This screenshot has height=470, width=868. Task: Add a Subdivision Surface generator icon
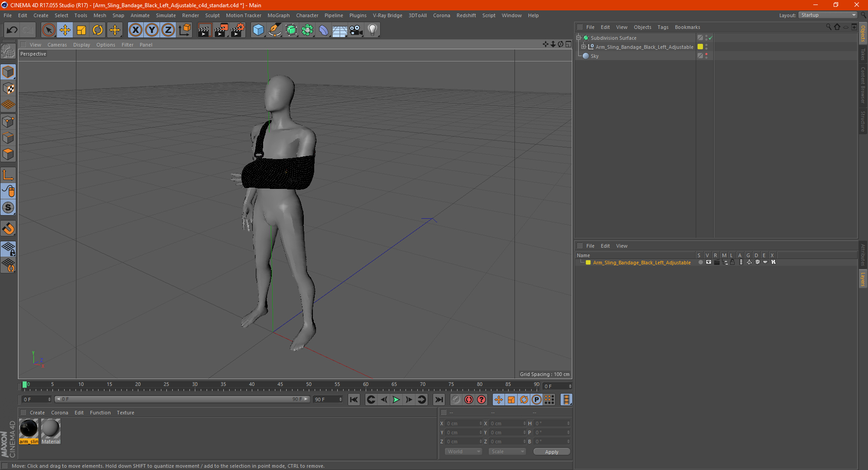coord(291,30)
